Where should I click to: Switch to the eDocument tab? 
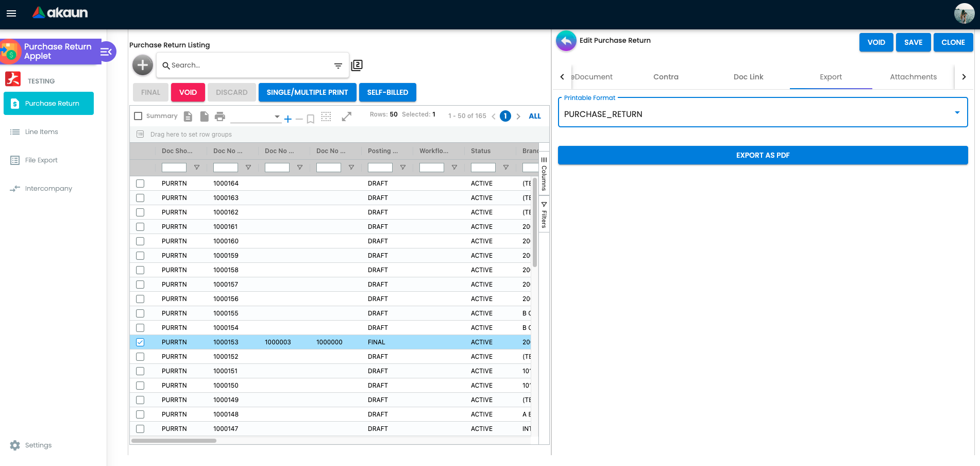click(x=592, y=77)
